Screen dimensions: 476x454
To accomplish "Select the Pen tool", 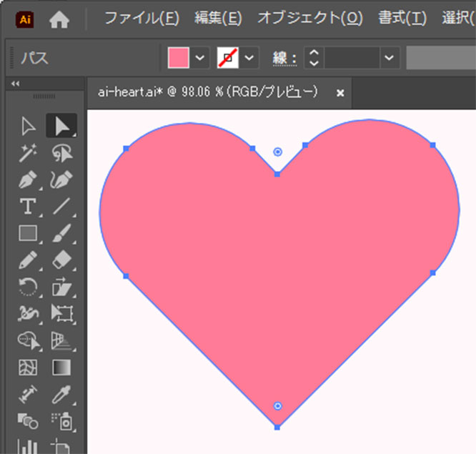I will 28,179.
